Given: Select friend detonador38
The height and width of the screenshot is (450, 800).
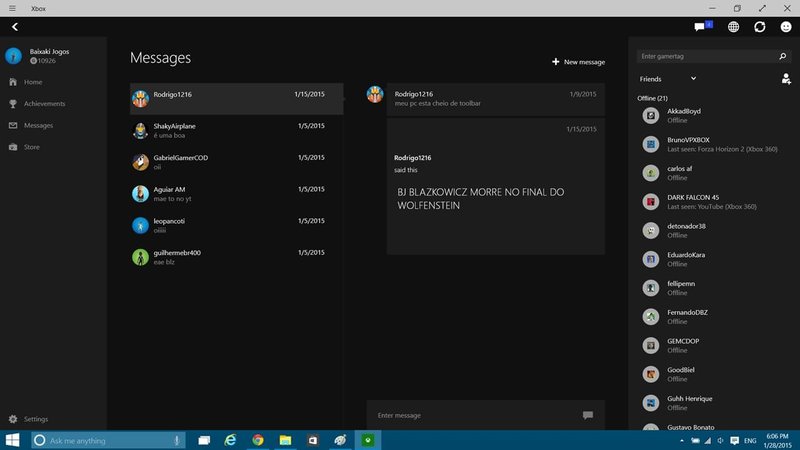Looking at the screenshot, I should click(713, 231).
